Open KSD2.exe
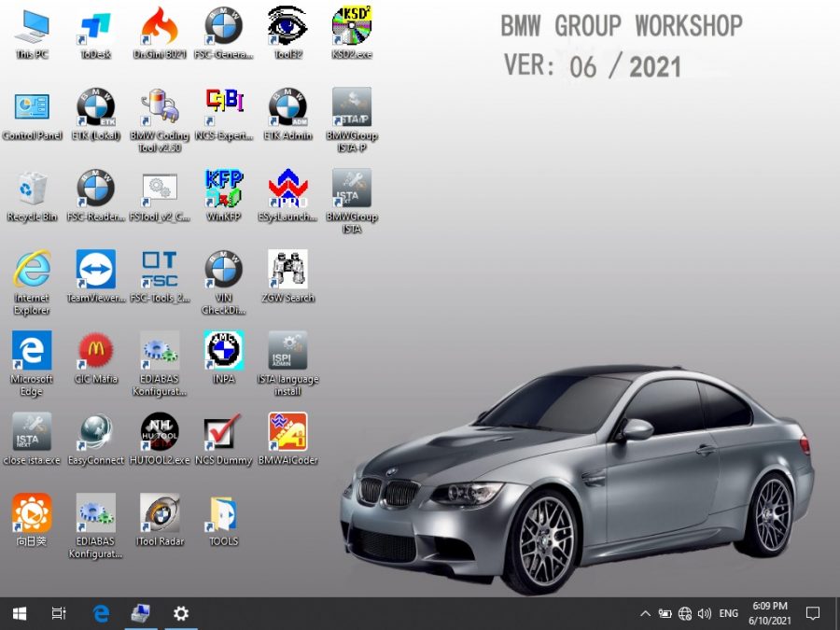Image resolution: width=840 pixels, height=630 pixels. (351, 26)
